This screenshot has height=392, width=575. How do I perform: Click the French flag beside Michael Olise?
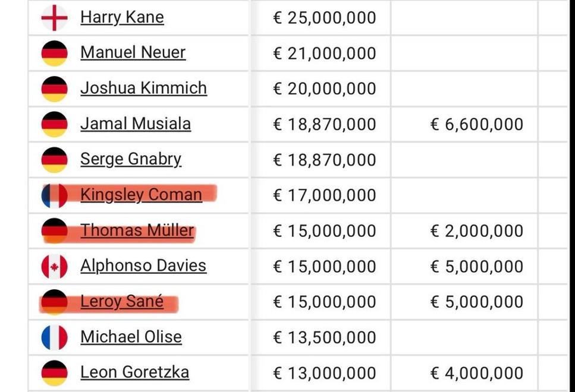pos(54,337)
